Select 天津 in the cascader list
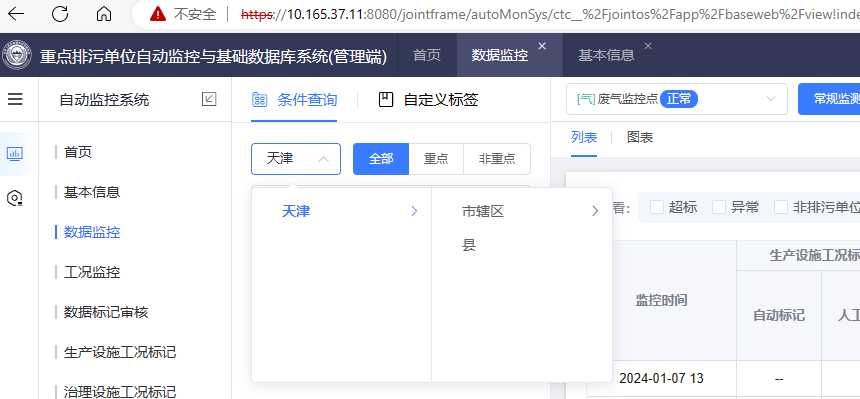Screen dimensions: 860x399 [296, 211]
